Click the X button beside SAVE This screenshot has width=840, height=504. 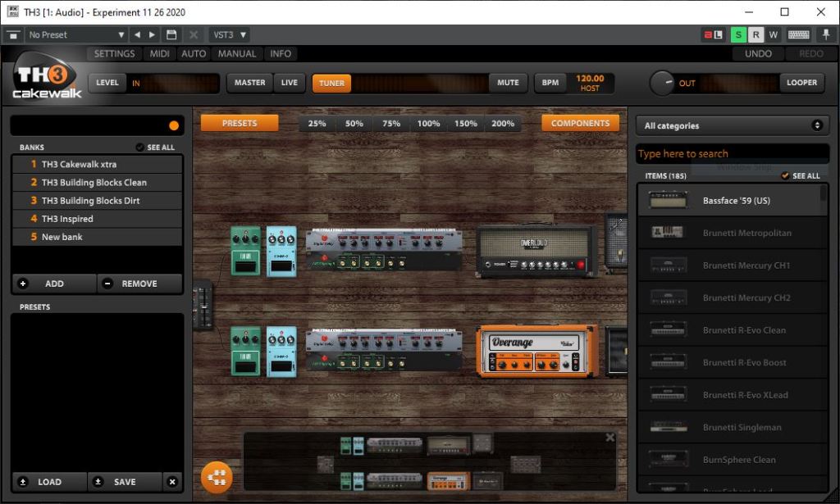171,482
